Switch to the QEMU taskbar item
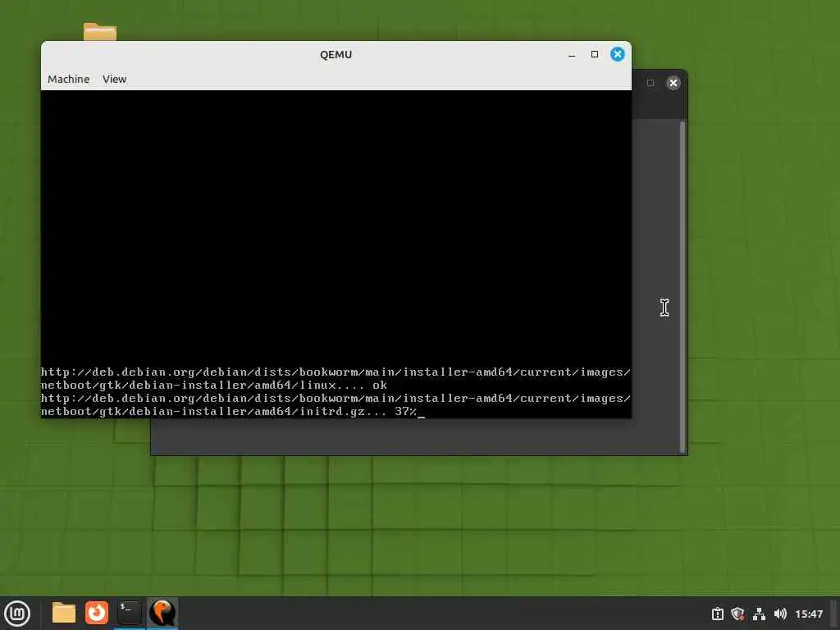840x630 pixels. (x=162, y=613)
